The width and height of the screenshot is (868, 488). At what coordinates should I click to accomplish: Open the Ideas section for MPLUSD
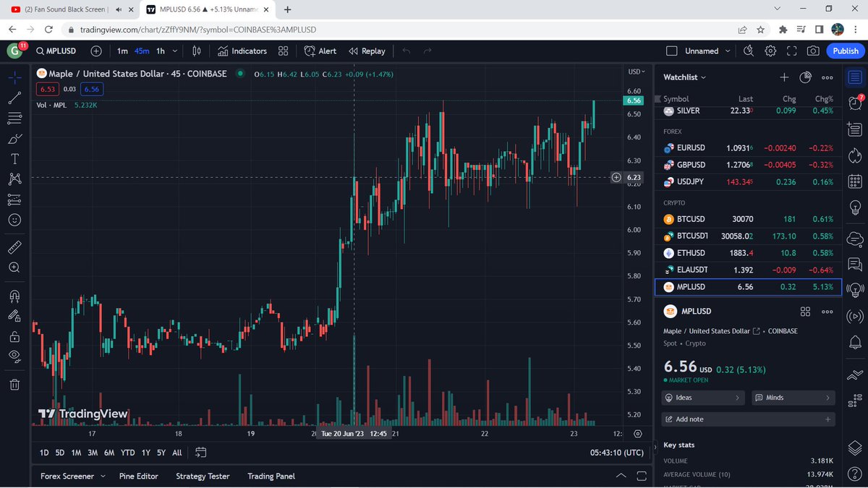(703, 398)
